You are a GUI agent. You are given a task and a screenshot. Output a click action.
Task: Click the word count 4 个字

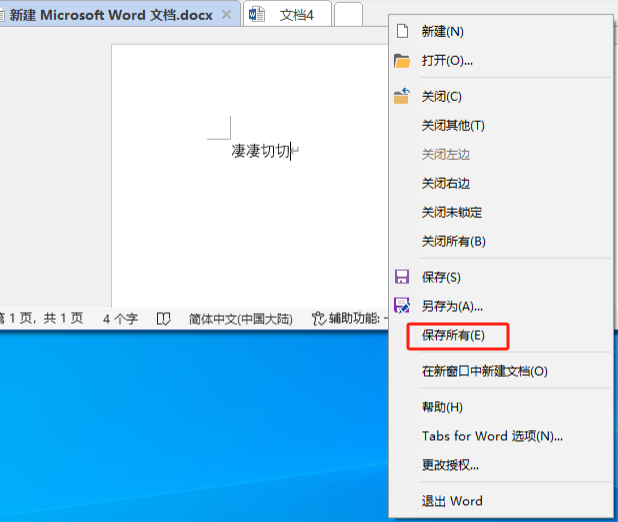click(120, 319)
